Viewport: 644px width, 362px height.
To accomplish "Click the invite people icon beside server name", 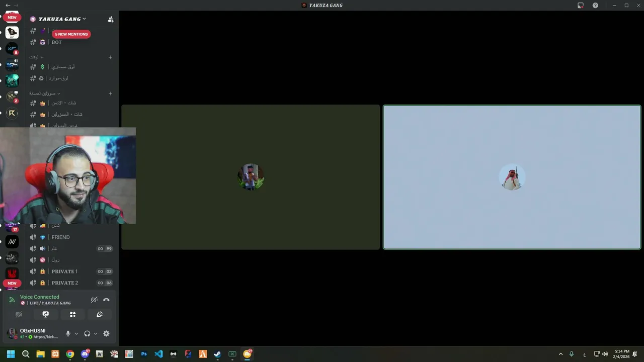I will coord(111,19).
